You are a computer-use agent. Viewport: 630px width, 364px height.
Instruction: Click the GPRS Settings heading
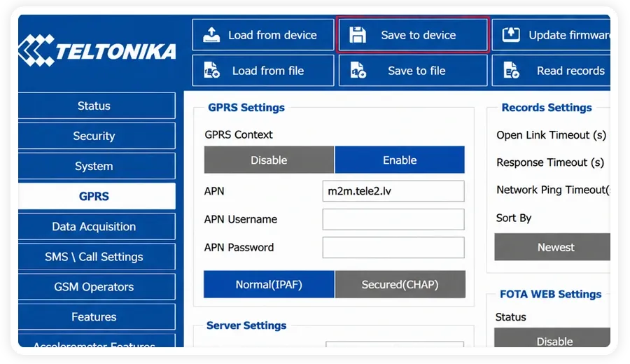coord(246,108)
